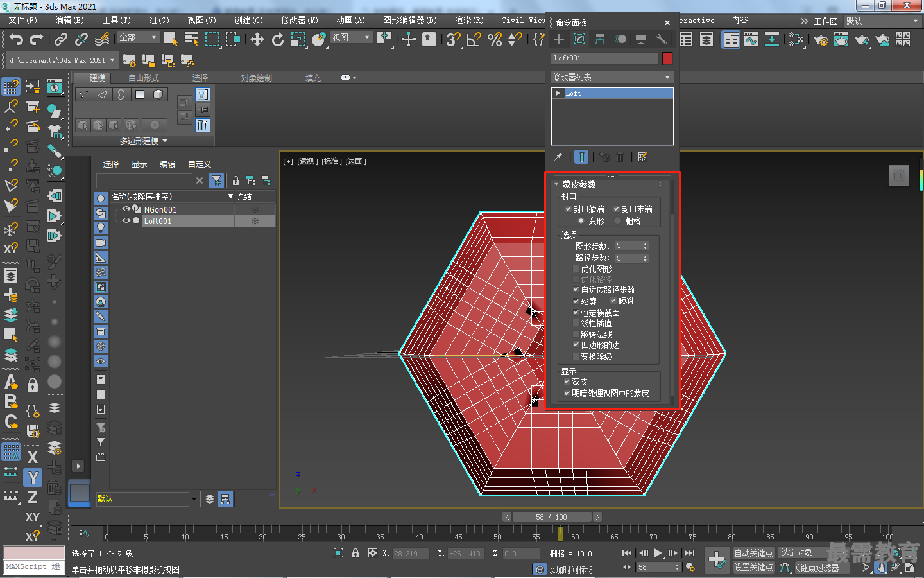Open the 视图 reference coordinate dropdown
The height and width of the screenshot is (578, 924).
pyautogui.click(x=351, y=38)
